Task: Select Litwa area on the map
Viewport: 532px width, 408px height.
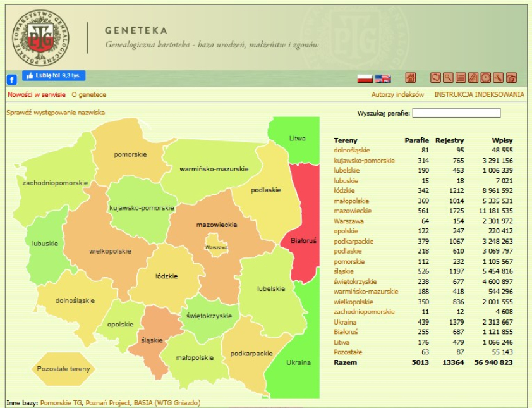Action: 297,139
